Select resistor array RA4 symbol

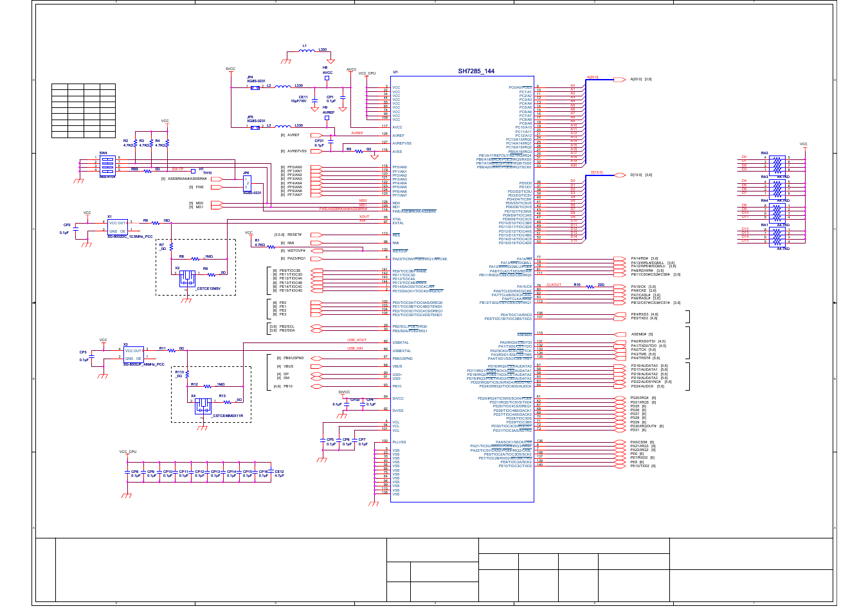click(x=778, y=212)
